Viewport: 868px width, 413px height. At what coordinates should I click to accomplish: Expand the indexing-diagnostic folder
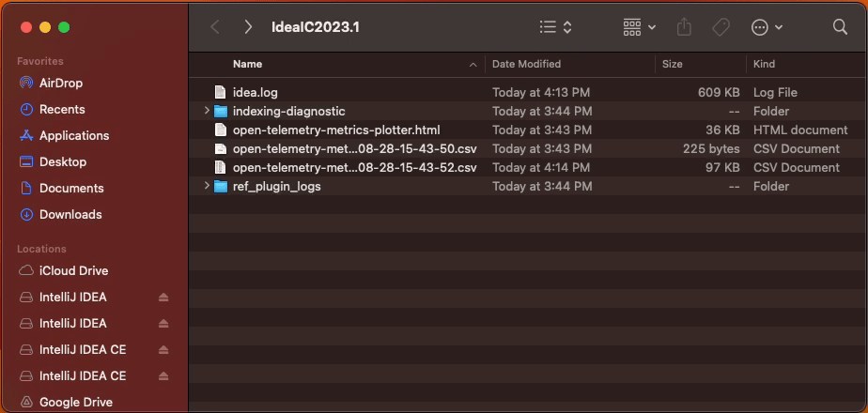point(207,111)
